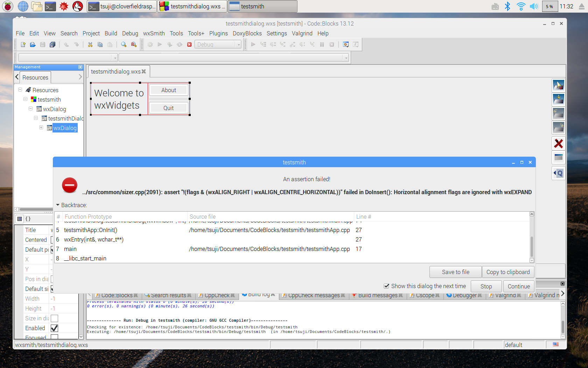This screenshot has width=588, height=368.
Task: Click the Stop button in assertion dialog
Action: [486, 286]
